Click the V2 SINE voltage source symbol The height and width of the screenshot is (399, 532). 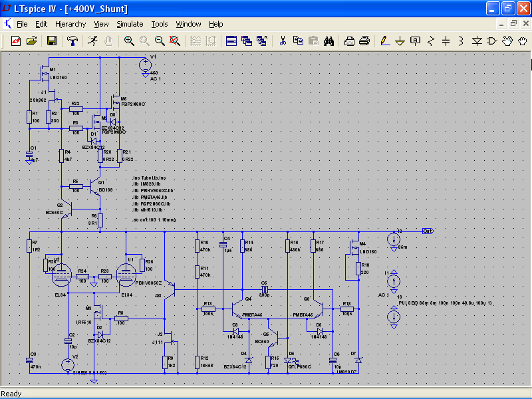[68, 365]
